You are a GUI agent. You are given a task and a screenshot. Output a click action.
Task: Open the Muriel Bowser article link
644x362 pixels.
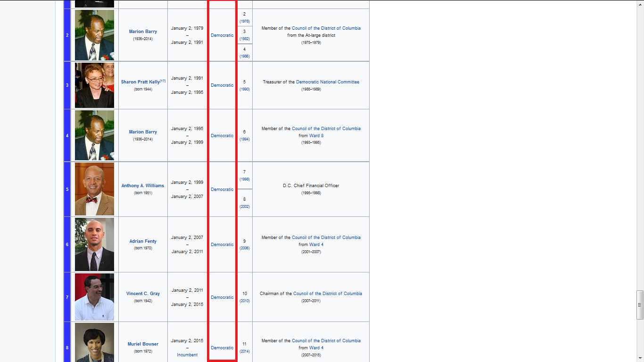[x=143, y=344]
